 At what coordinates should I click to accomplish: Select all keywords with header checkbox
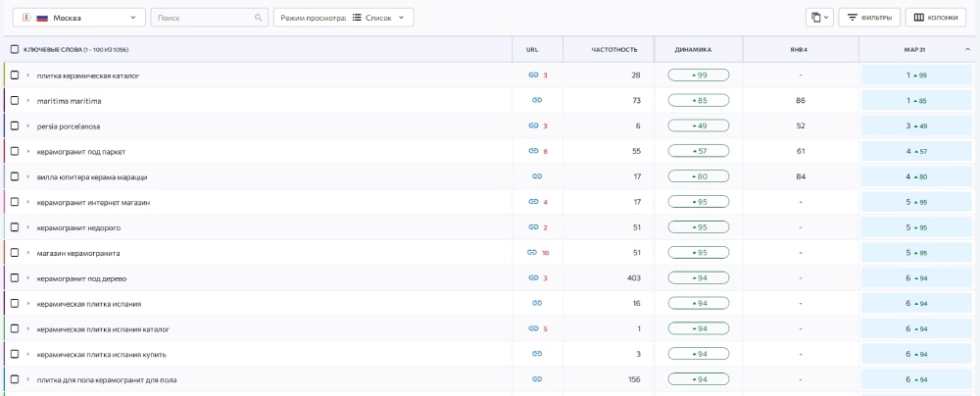click(15, 49)
